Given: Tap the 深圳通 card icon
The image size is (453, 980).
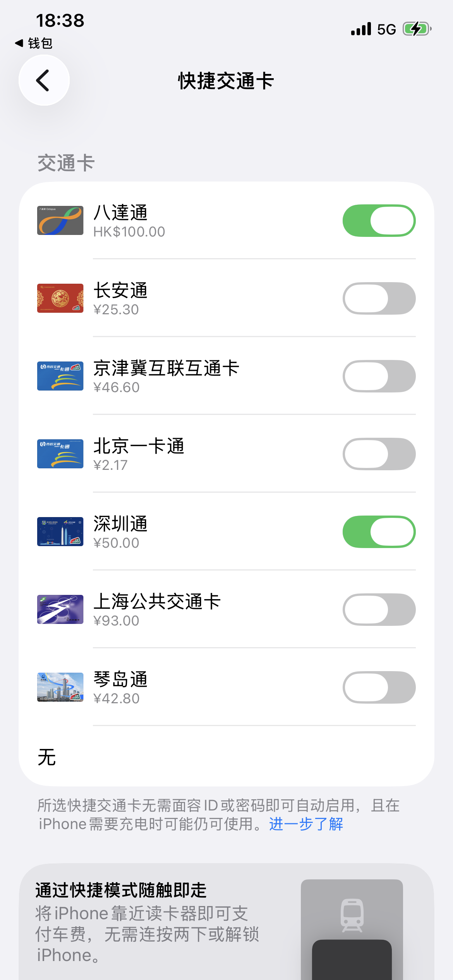Looking at the screenshot, I should coord(60,532).
